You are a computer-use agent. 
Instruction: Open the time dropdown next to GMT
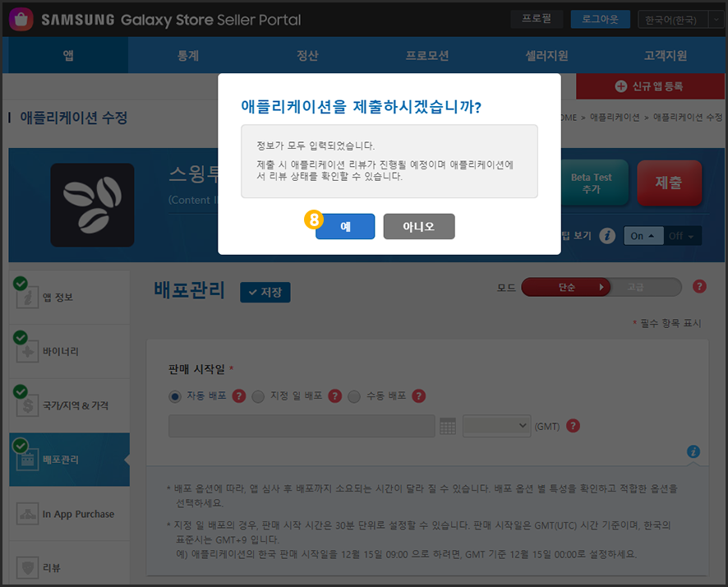(497, 426)
